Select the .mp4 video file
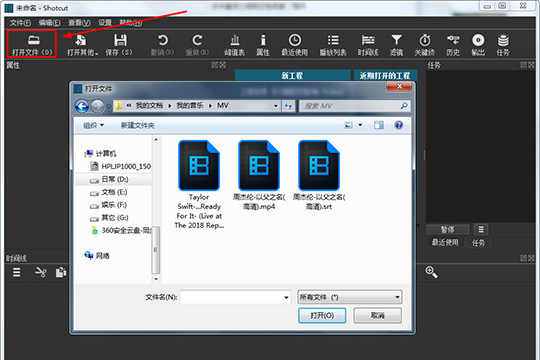This screenshot has height=360, width=540. (259, 175)
